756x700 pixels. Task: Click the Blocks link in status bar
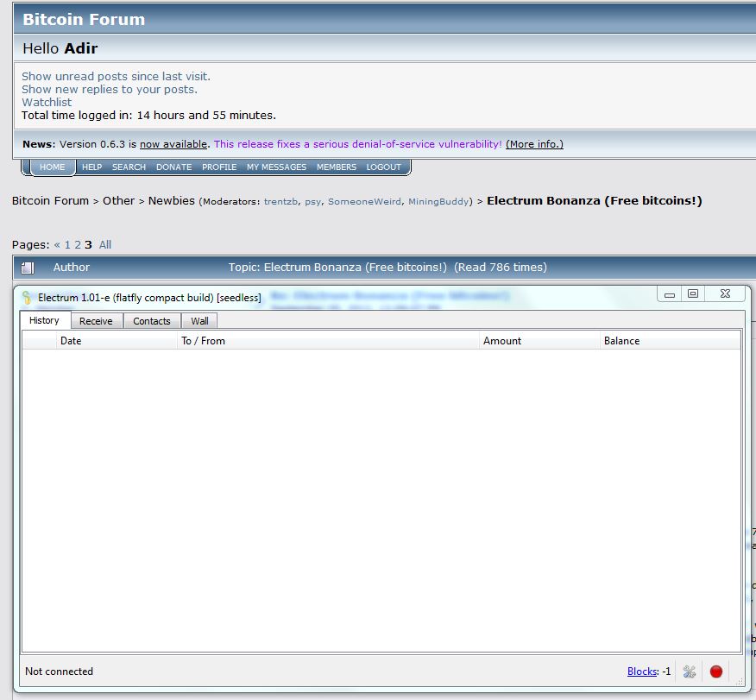[x=642, y=671]
